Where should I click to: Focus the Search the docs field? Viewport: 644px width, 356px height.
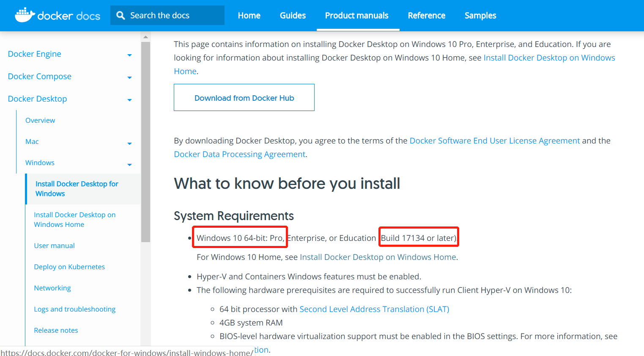pyautogui.click(x=167, y=15)
